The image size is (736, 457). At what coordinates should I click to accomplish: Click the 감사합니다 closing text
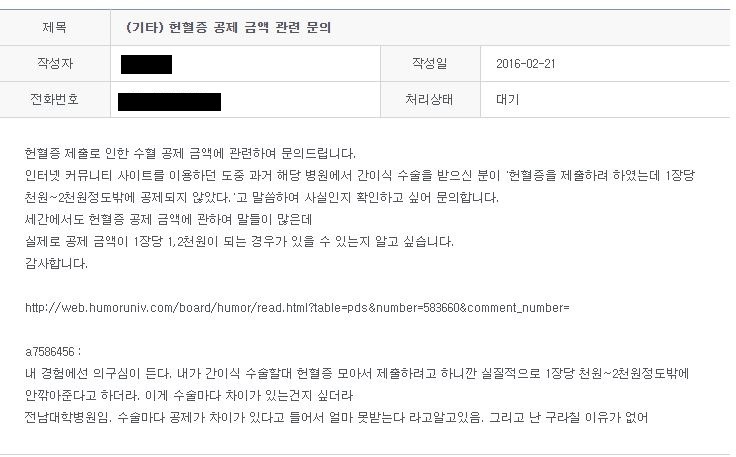56,263
